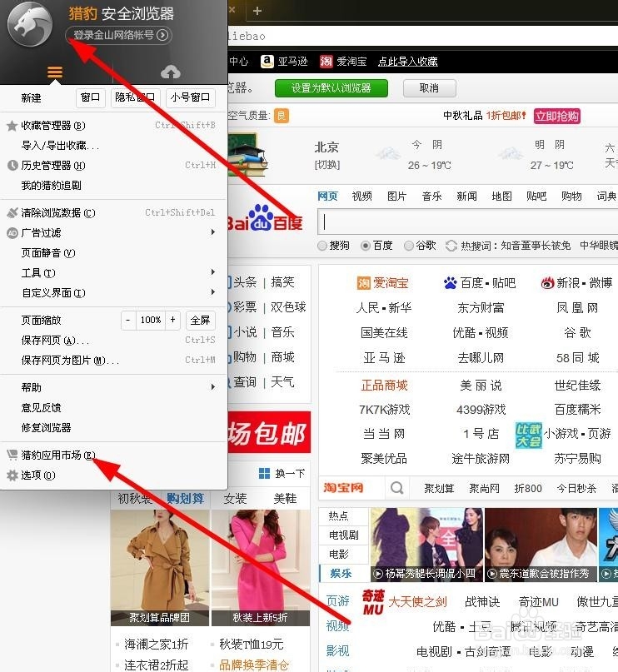
Task: Click the [切换] city switch link
Action: (x=327, y=165)
